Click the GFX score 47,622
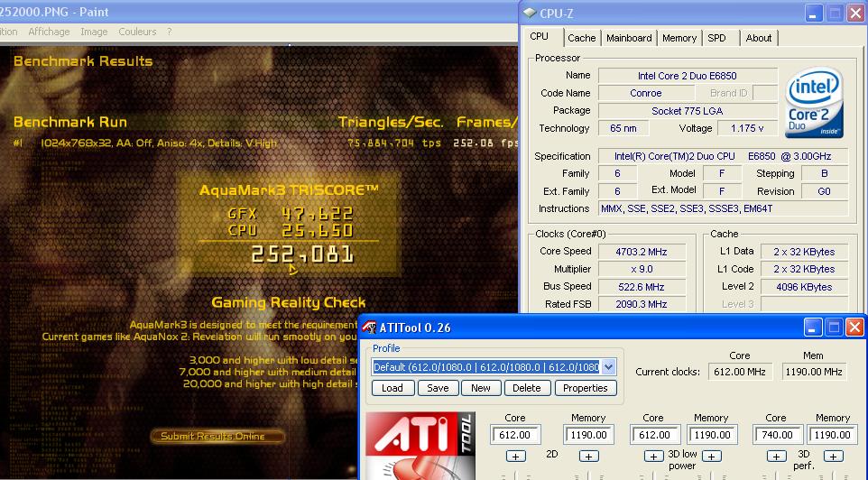 click(x=318, y=214)
